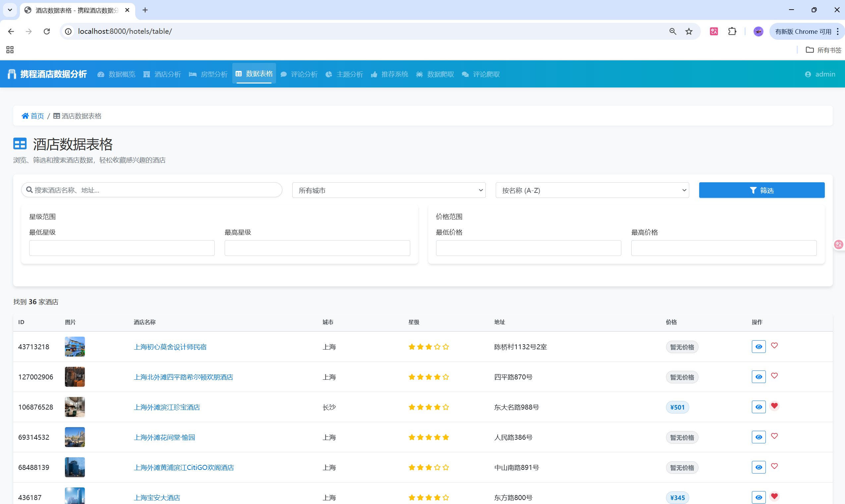Click eye view icon for 上海外滩花间堂·愉园 row

(x=759, y=437)
